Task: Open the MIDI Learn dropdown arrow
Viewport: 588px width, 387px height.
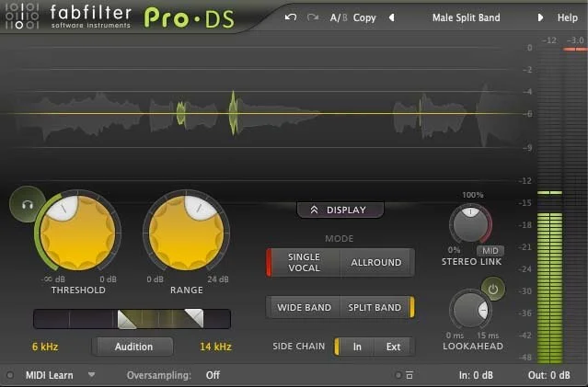Action: point(91,374)
